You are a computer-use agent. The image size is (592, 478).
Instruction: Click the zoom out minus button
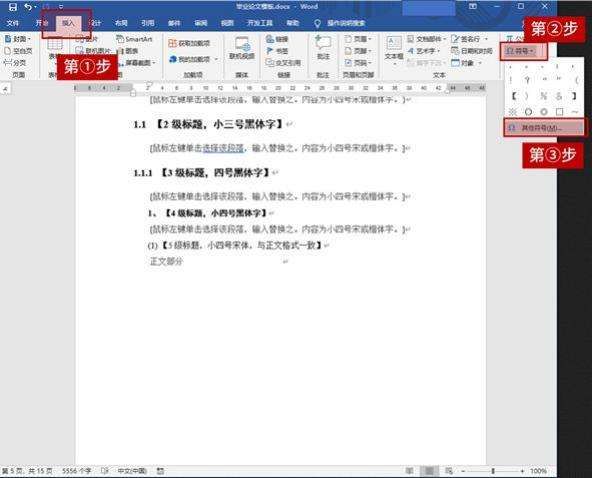463,471
